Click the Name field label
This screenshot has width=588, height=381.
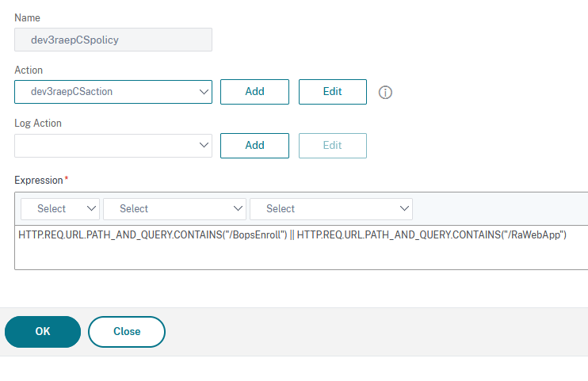(x=27, y=17)
